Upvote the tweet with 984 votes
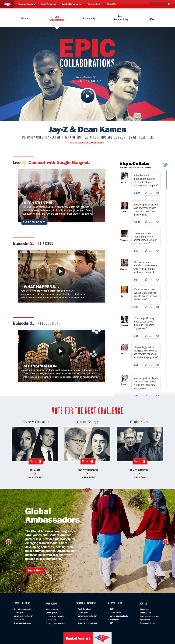Viewport: 175px width, 644px height. click(132, 251)
